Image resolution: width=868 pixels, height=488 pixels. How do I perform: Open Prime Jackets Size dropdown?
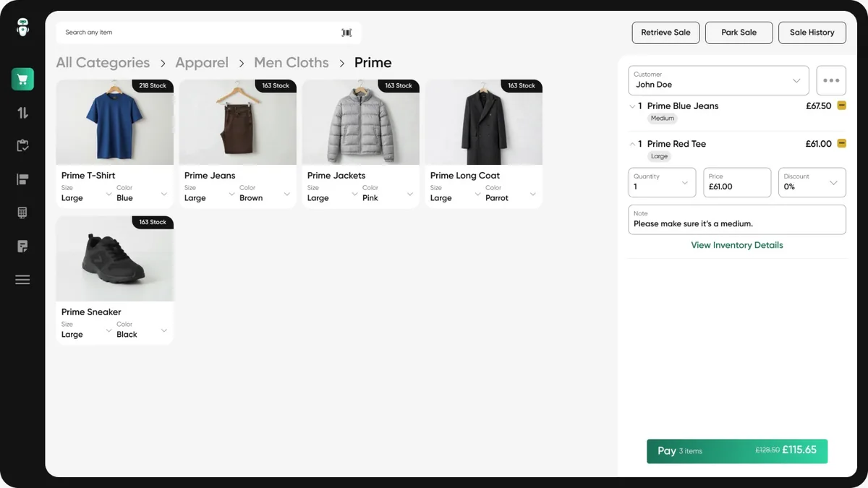pyautogui.click(x=332, y=193)
